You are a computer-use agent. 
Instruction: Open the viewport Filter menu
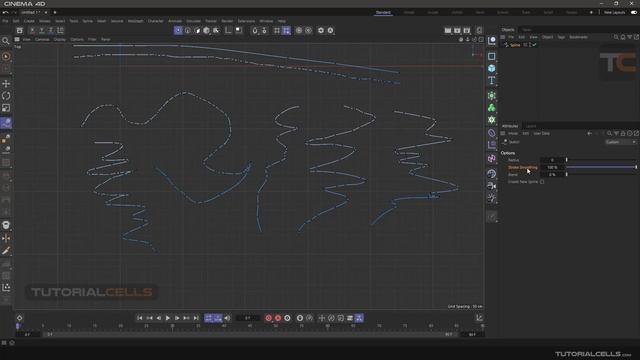[92, 40]
